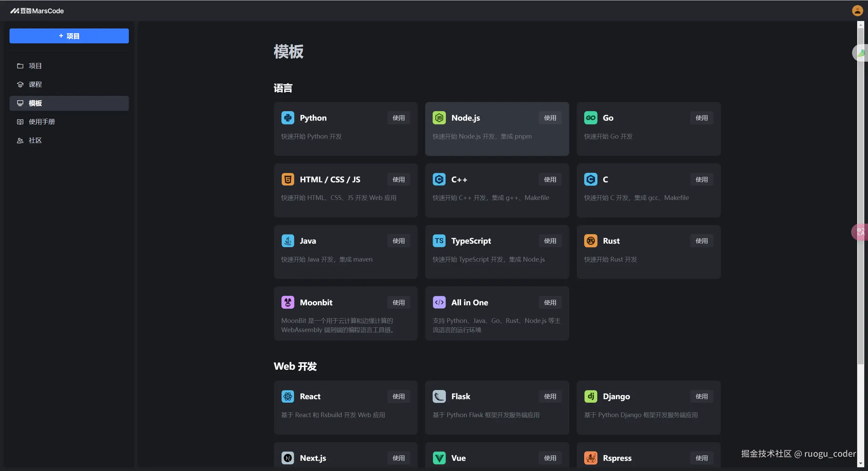Click the TypeScript TS icon
Viewport: 868px width, 471px height.
(x=439, y=241)
